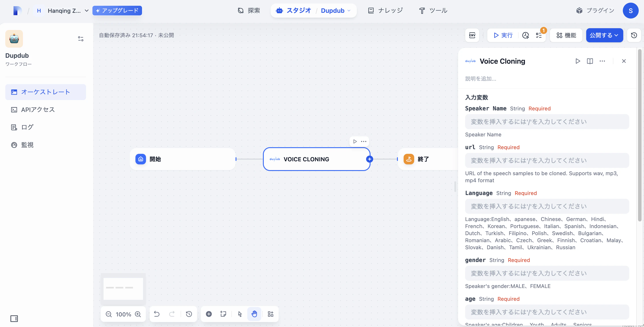Select オーケストレート in sidebar
This screenshot has width=644, height=327.
(45, 92)
